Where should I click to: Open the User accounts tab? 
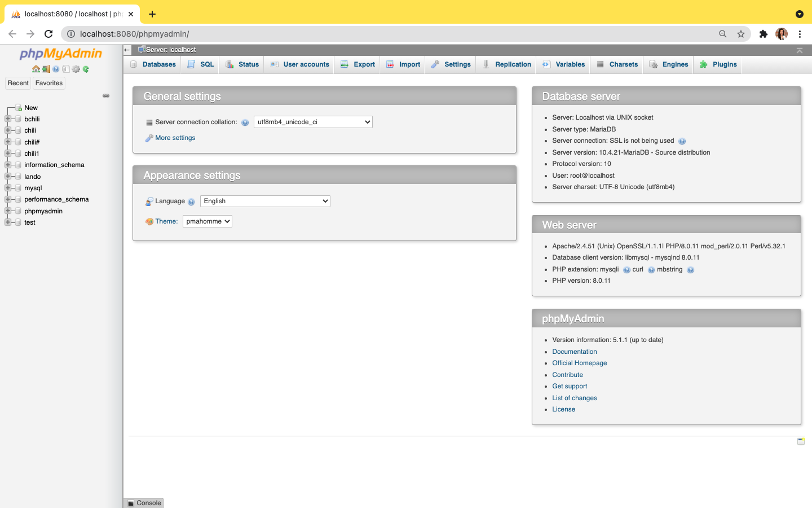[x=299, y=64]
